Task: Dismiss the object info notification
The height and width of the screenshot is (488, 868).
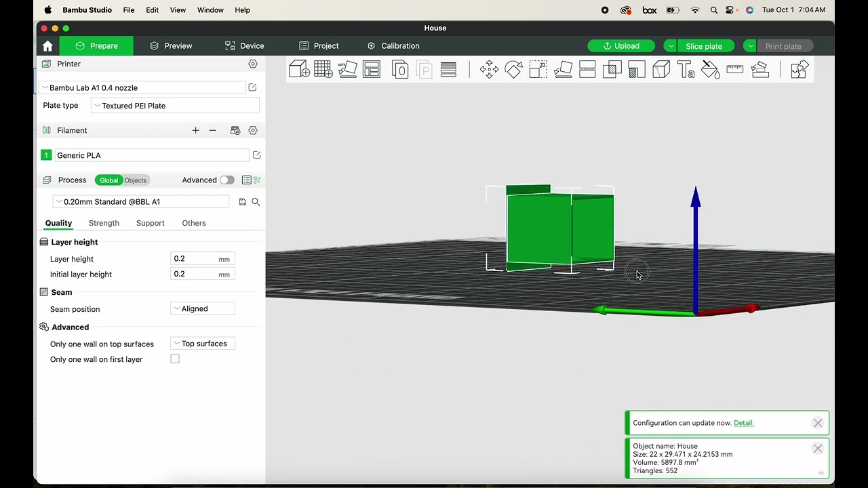Action: (x=818, y=449)
